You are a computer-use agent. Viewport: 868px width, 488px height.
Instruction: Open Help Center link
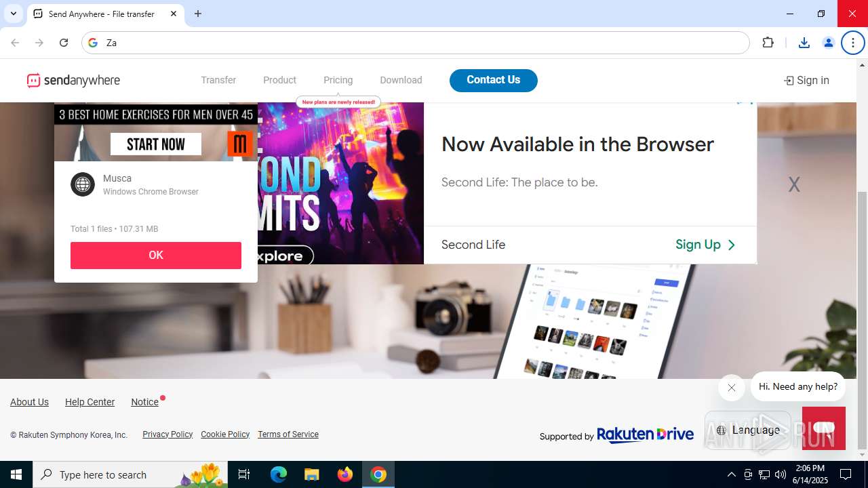point(90,402)
